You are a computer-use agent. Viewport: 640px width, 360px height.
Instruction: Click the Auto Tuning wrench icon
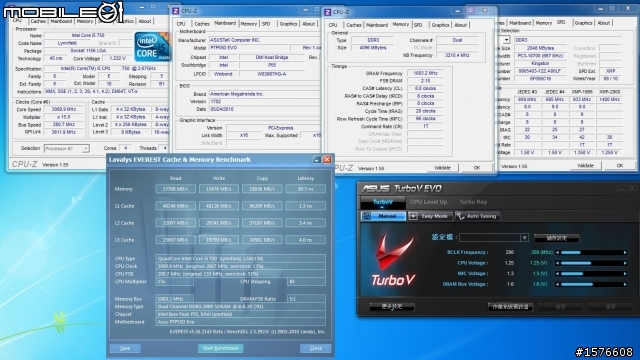[x=460, y=216]
